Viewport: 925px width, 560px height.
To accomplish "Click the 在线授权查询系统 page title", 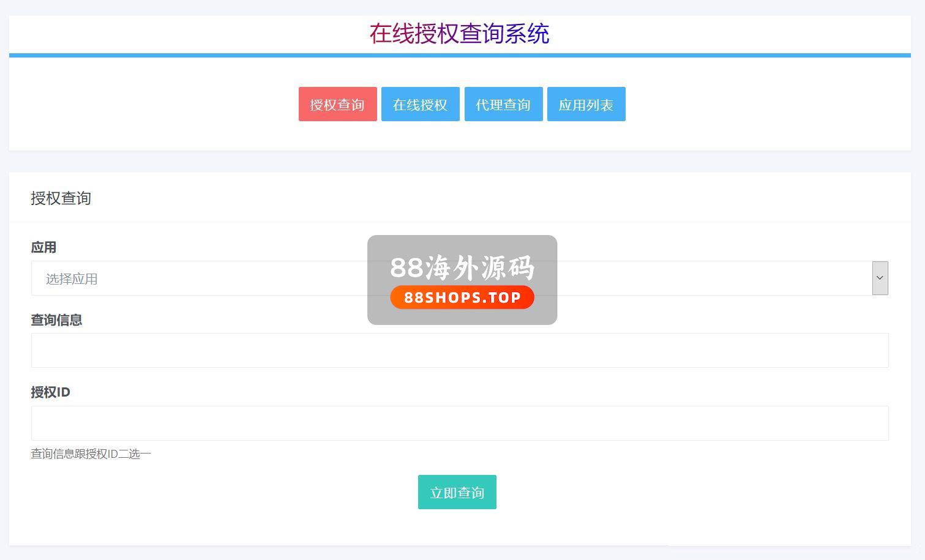I will [x=459, y=34].
